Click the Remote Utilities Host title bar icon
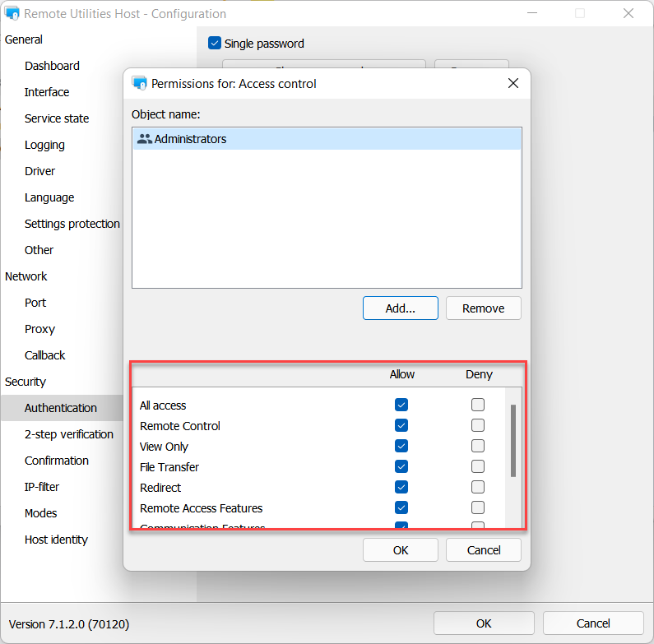Viewport: 654px width, 644px height. pos(12,14)
